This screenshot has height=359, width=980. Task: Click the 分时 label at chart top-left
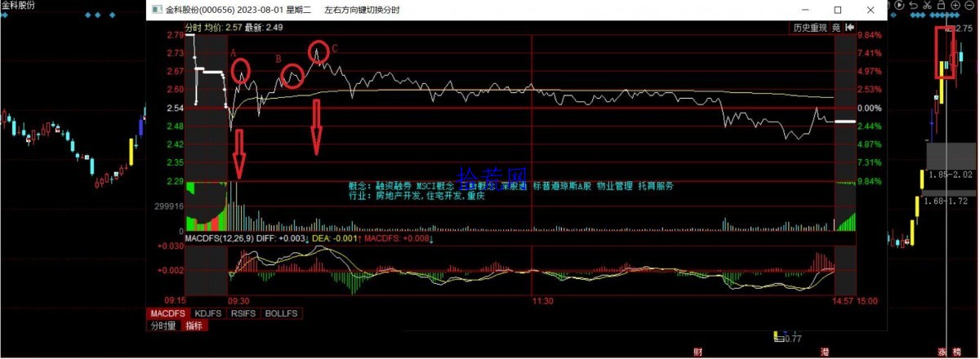[x=194, y=27]
